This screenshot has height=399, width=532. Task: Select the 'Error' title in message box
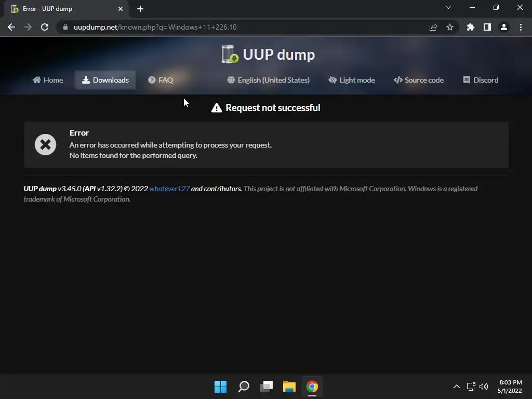click(79, 132)
